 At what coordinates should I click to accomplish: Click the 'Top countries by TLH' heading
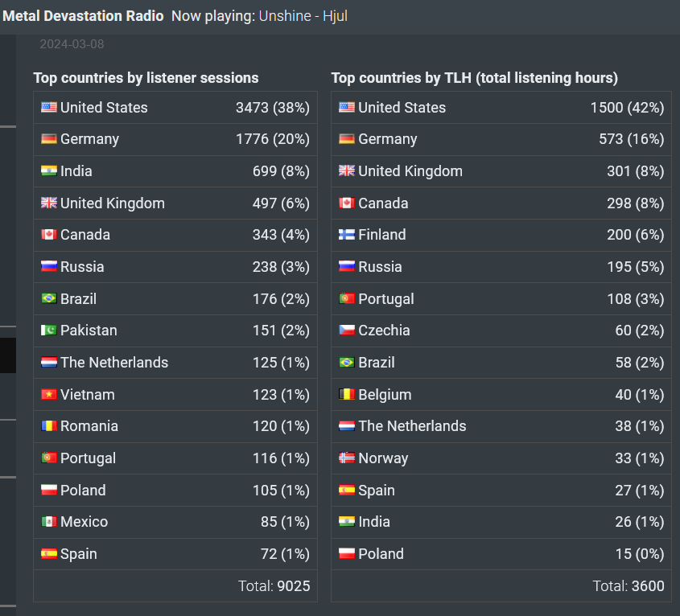point(474,78)
